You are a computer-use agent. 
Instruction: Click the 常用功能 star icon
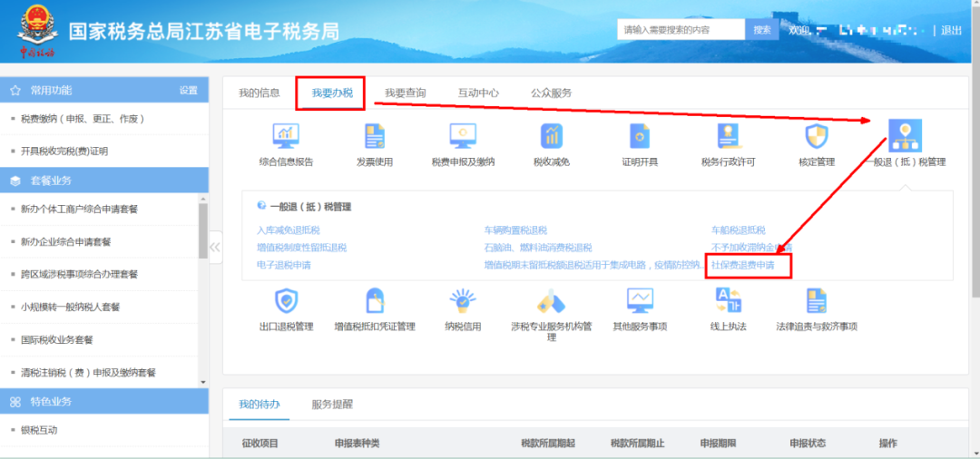(x=15, y=91)
